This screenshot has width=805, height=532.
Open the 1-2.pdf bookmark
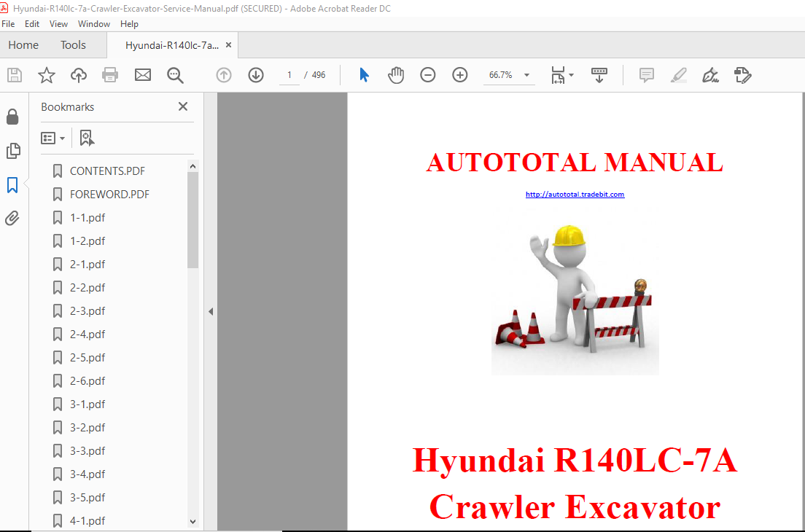(x=87, y=241)
